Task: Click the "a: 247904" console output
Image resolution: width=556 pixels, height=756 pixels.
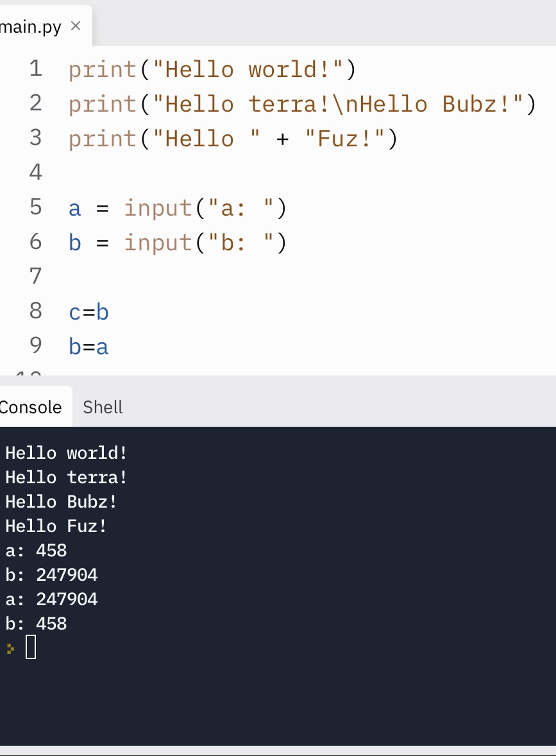Action: (51, 599)
